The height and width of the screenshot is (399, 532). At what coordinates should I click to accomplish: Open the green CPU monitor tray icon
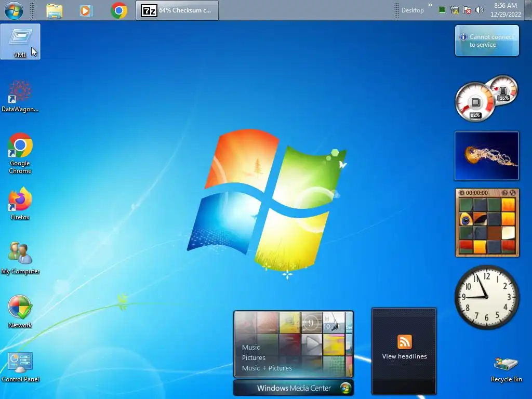[442, 10]
